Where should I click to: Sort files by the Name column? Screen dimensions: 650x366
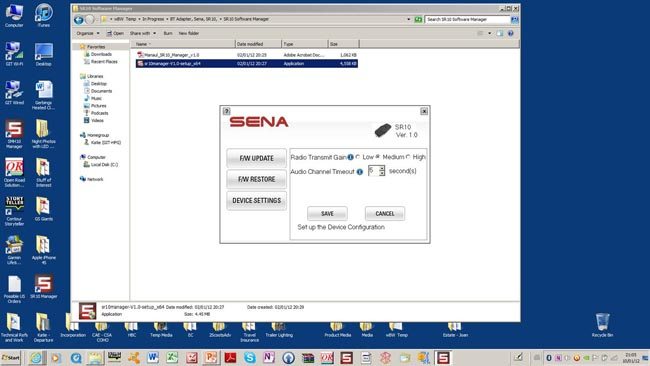tap(183, 44)
